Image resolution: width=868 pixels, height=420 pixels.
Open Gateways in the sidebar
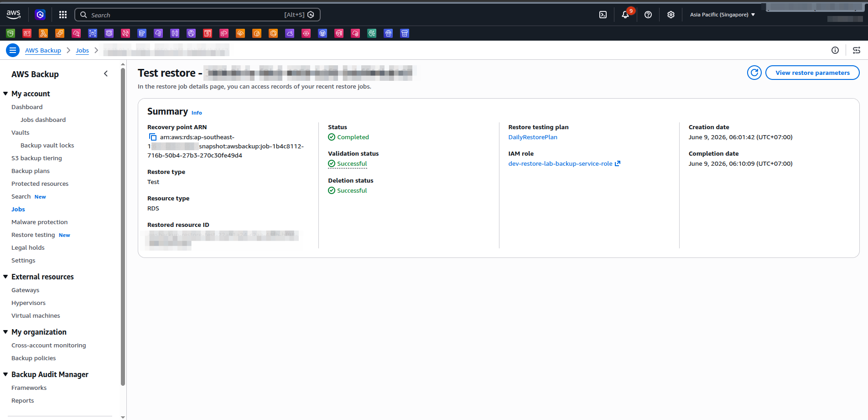point(25,290)
